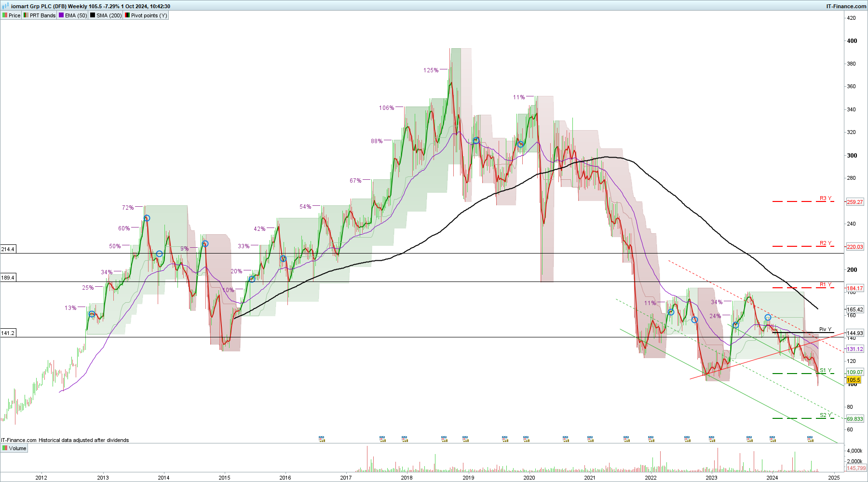Click the 106% gain label

(x=387, y=108)
